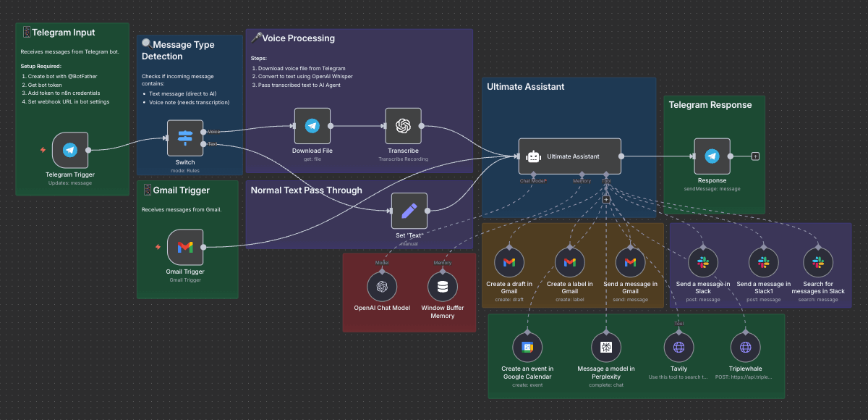Open Search for messages in Slack node

pos(818,261)
